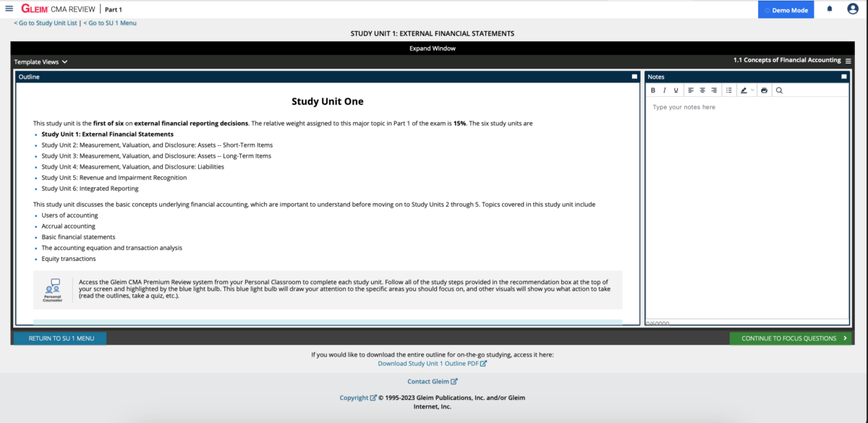Click Return to SU 1 Menu button
The image size is (868, 423).
pos(60,338)
